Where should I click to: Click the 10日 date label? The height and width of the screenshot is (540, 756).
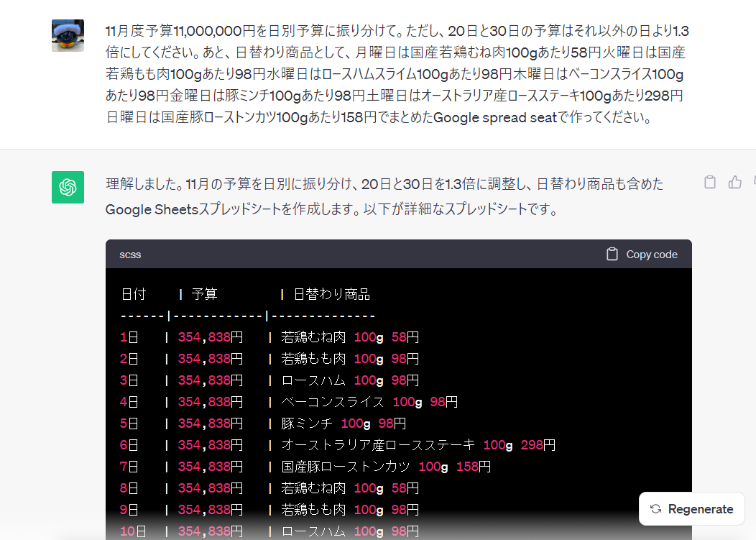(x=133, y=531)
